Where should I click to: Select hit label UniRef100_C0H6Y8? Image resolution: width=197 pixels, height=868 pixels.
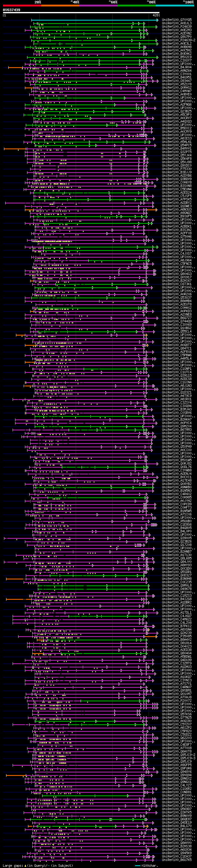coord(177,182)
